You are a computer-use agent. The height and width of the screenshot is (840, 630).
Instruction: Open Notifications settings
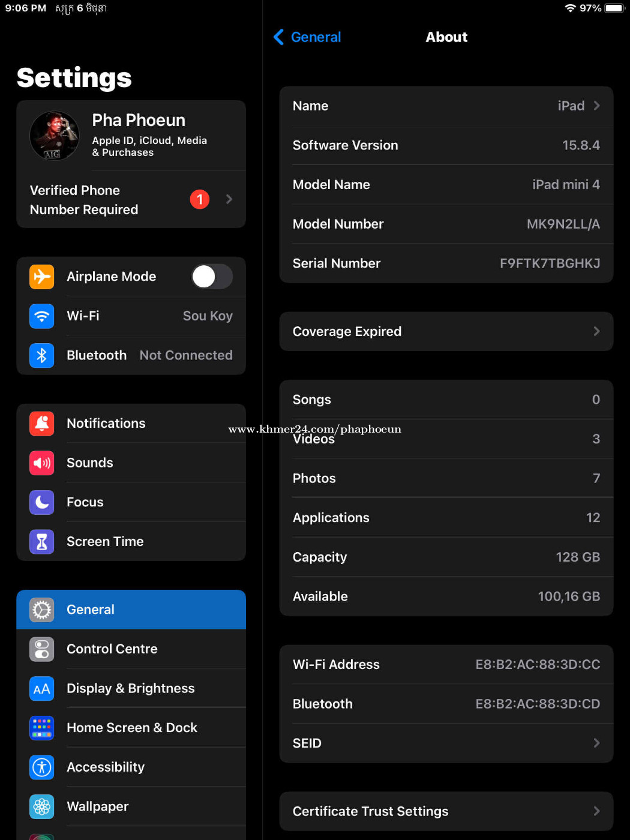tap(131, 424)
